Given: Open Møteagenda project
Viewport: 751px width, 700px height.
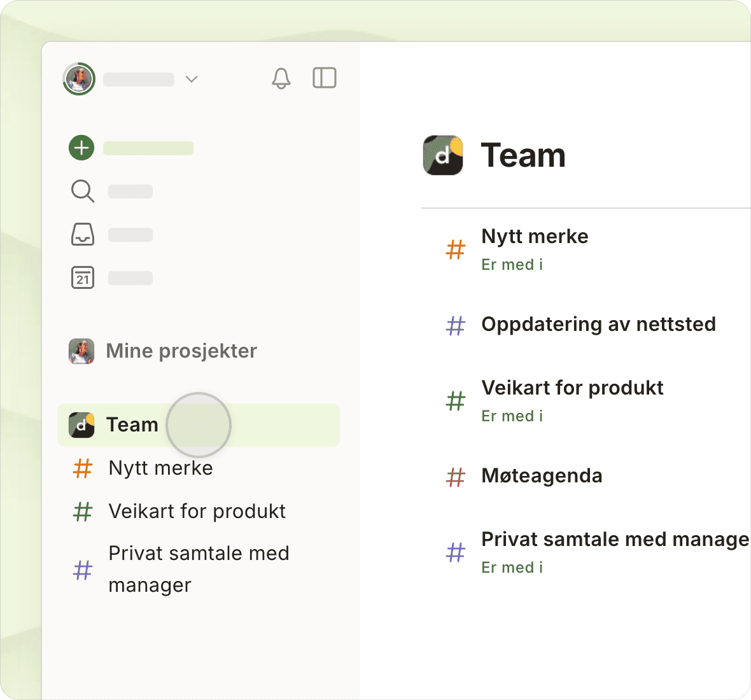Looking at the screenshot, I should (542, 476).
